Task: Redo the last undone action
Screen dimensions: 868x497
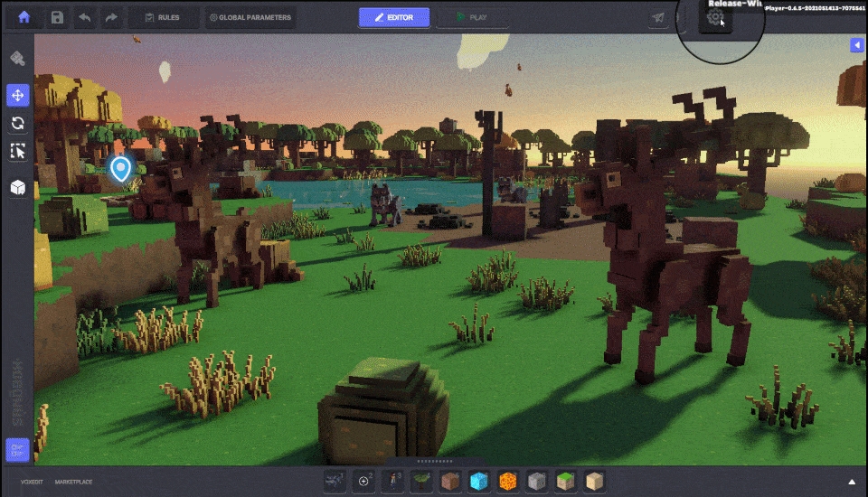Action: tap(111, 17)
